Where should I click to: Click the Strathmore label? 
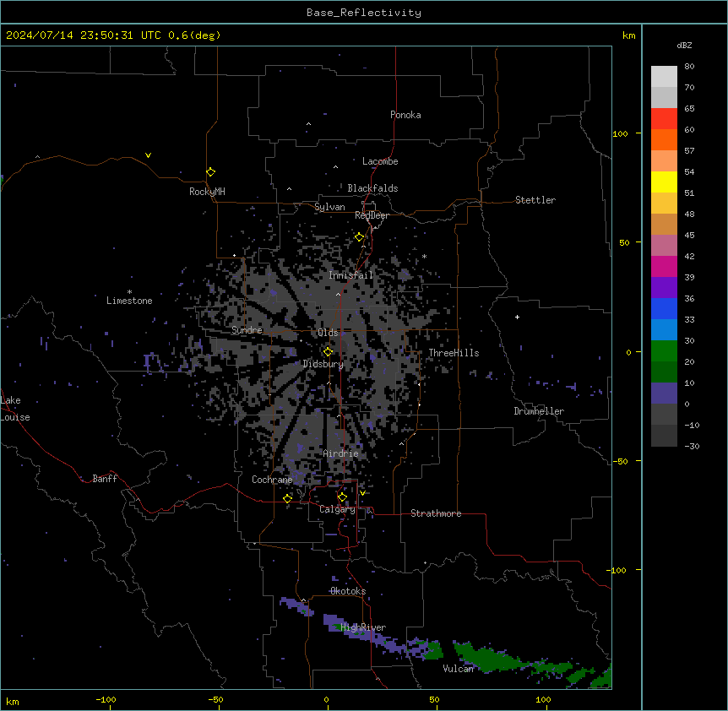click(x=436, y=513)
